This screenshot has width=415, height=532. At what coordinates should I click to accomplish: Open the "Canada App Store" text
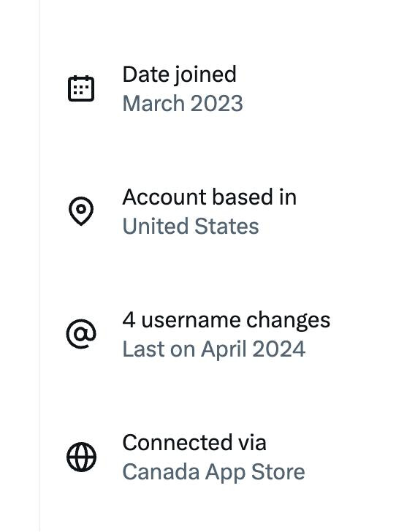pos(214,472)
